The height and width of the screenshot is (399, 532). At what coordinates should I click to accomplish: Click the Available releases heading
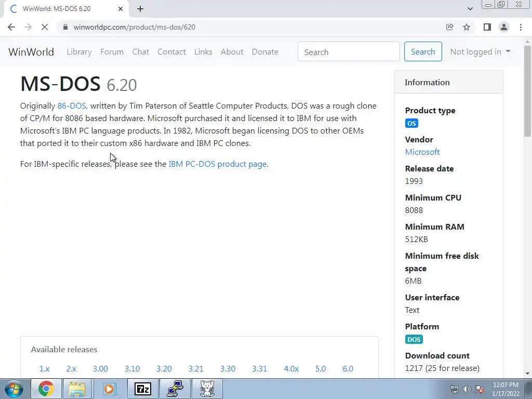pos(64,350)
